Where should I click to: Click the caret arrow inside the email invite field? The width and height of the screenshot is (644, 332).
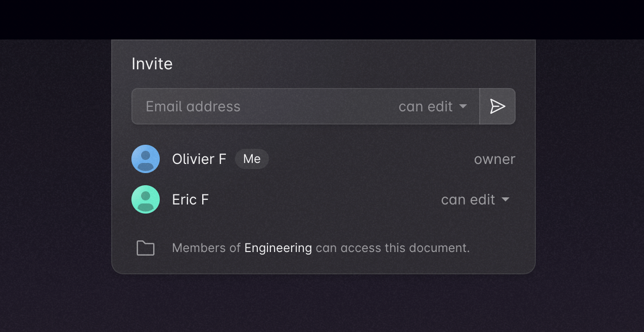pos(463,106)
